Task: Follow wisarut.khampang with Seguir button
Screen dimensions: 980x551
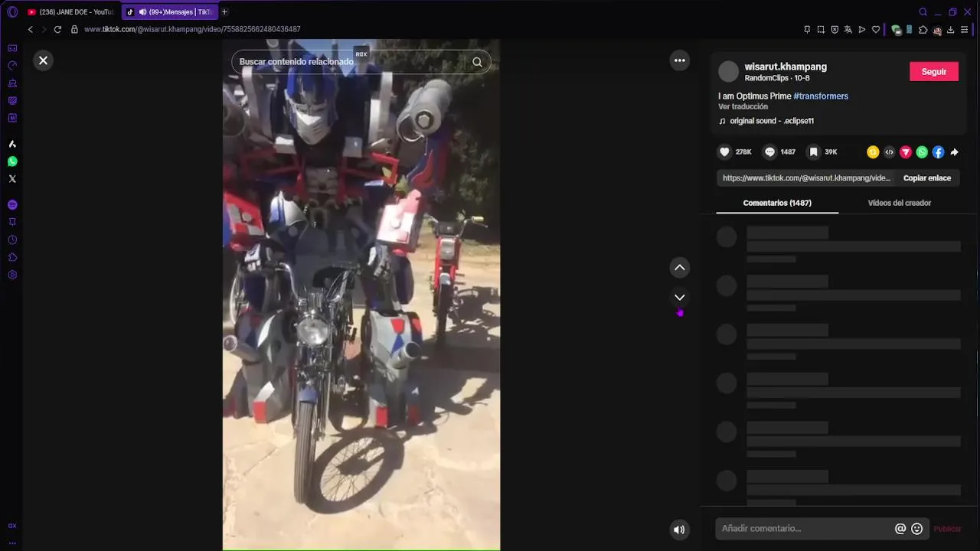Action: click(933, 71)
